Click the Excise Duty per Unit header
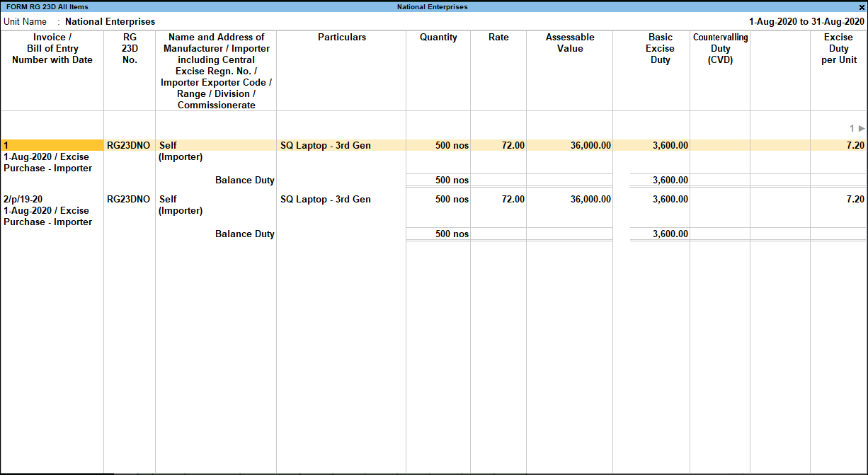 pyautogui.click(x=838, y=49)
